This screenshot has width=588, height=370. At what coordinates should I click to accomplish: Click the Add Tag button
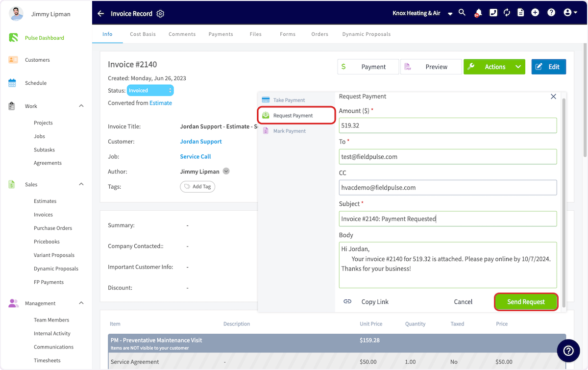point(197,187)
